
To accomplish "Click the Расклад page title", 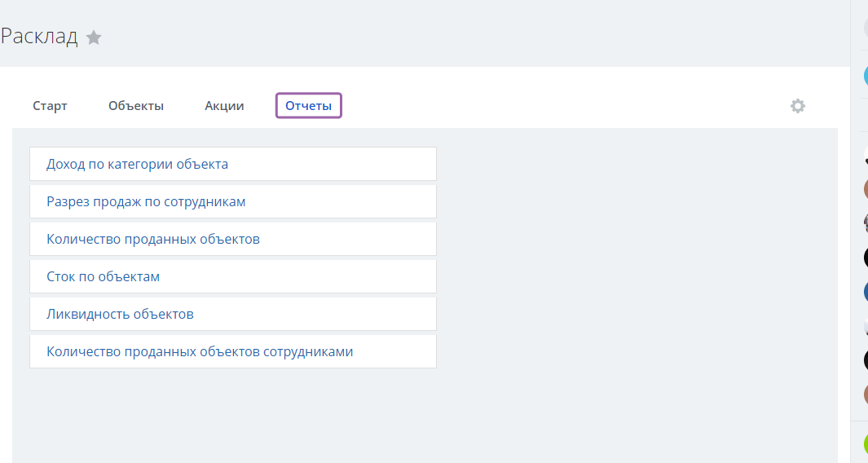I will tap(39, 37).
